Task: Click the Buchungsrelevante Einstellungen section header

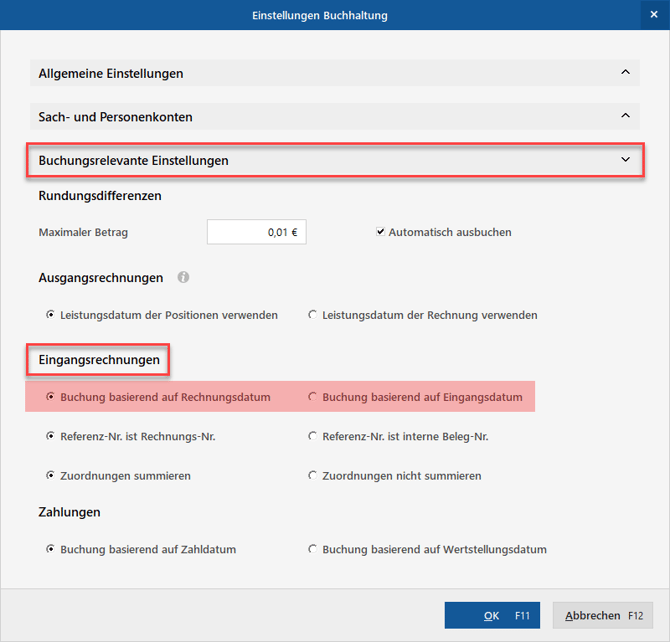Action: 335,160
